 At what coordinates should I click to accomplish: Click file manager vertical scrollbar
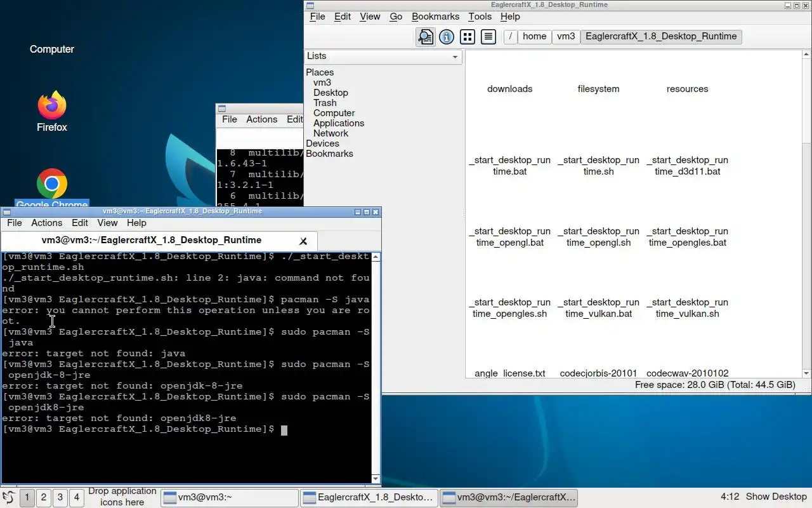[806, 215]
